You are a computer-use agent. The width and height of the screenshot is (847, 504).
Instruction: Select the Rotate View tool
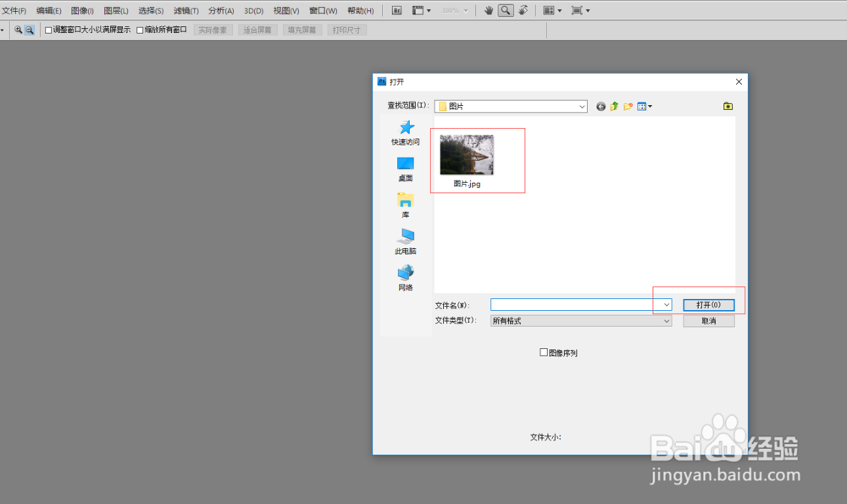[523, 10]
